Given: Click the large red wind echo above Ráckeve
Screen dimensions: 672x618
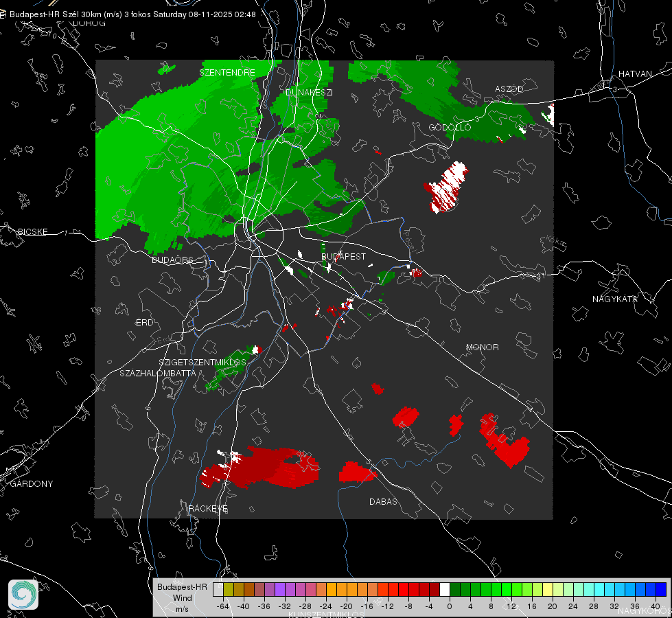Looking at the screenshot, I should coord(260,468).
